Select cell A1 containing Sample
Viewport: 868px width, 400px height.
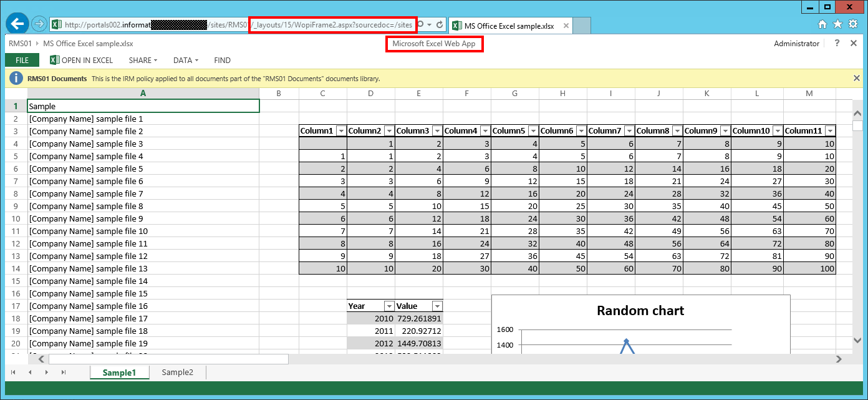pos(143,106)
